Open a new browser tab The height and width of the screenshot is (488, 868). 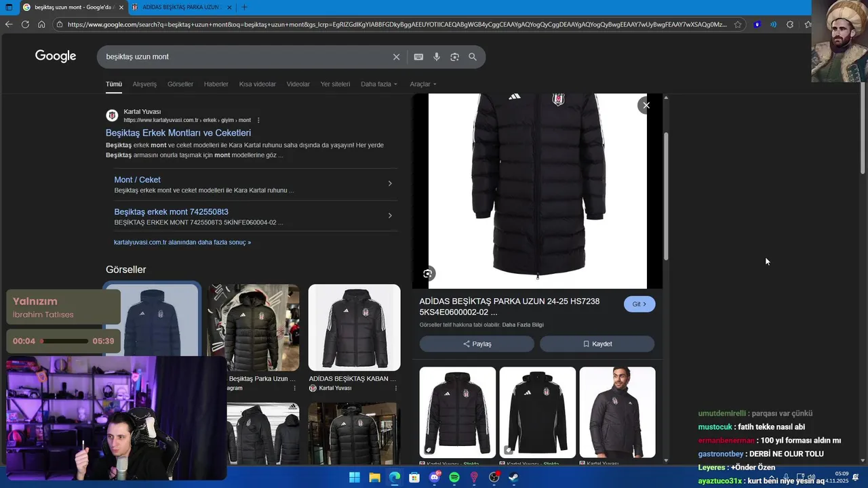click(244, 7)
